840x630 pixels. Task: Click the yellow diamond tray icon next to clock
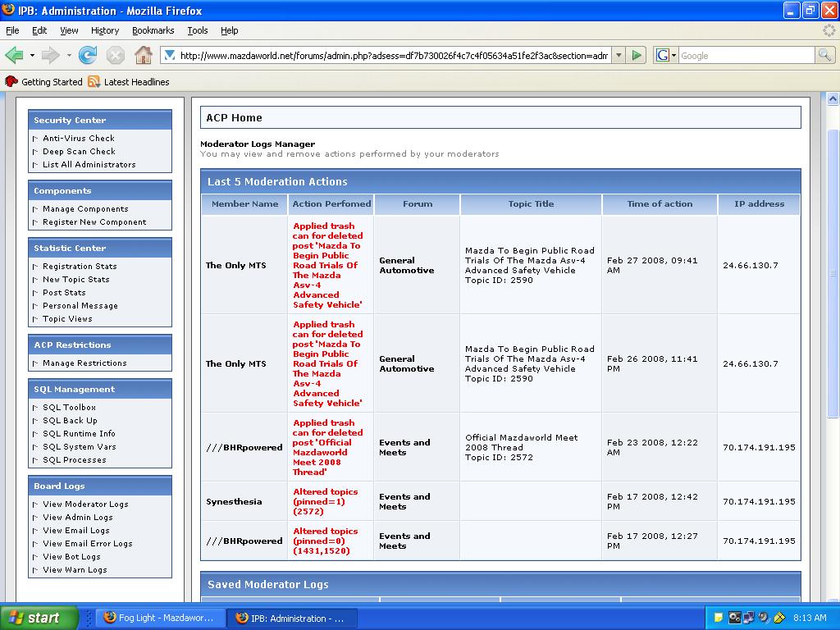(x=779, y=618)
